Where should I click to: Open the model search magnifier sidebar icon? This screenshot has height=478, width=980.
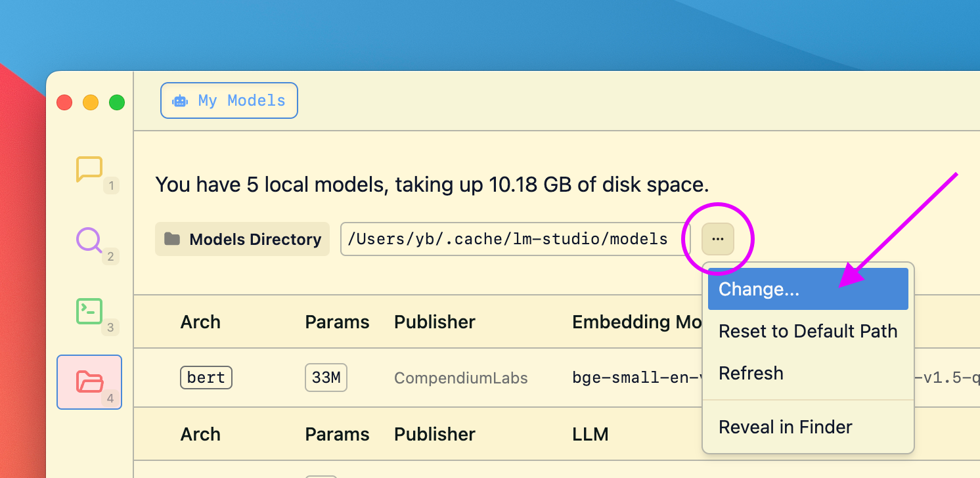click(x=89, y=240)
